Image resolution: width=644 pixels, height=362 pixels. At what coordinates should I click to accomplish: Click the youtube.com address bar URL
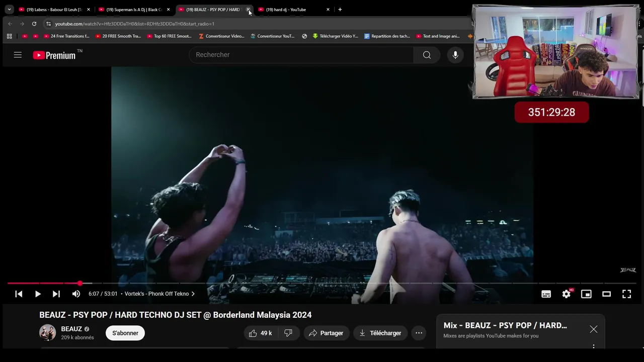135,24
